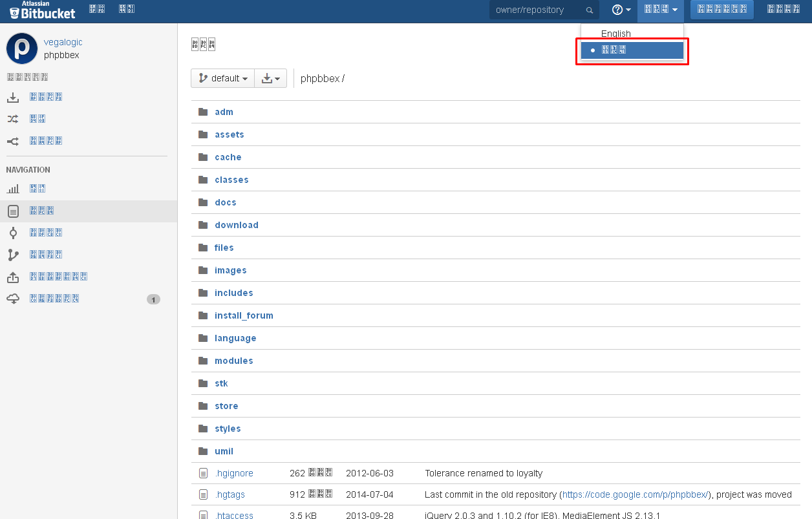812x519 pixels.
Task: Expand the download dropdown beside the branch selector
Action: tap(271, 78)
